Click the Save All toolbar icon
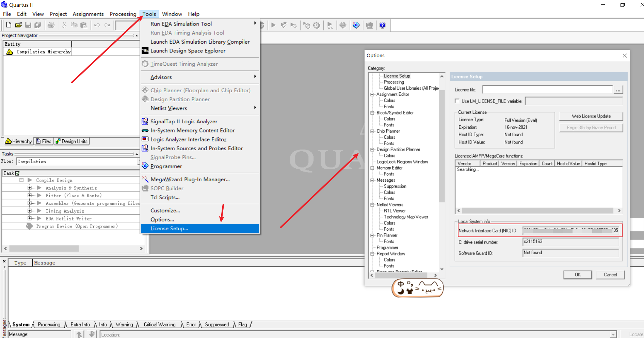This screenshot has height=338, width=644. (38, 25)
